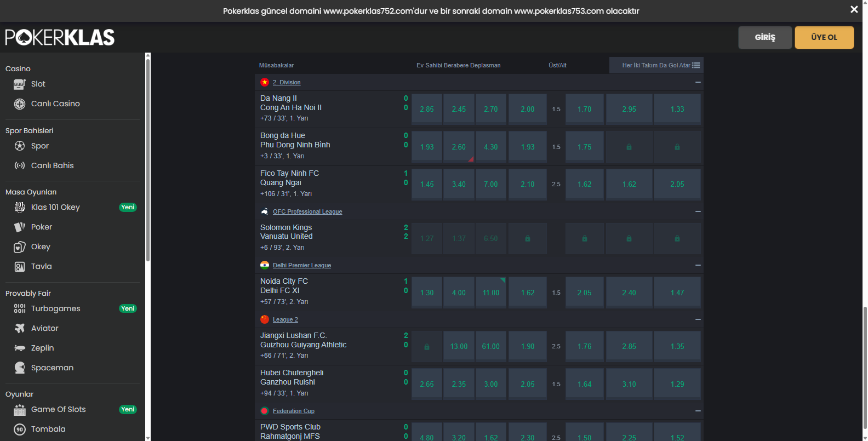Open the 2. Division league link
Screen dimensions: 868x441
pyautogui.click(x=287, y=82)
